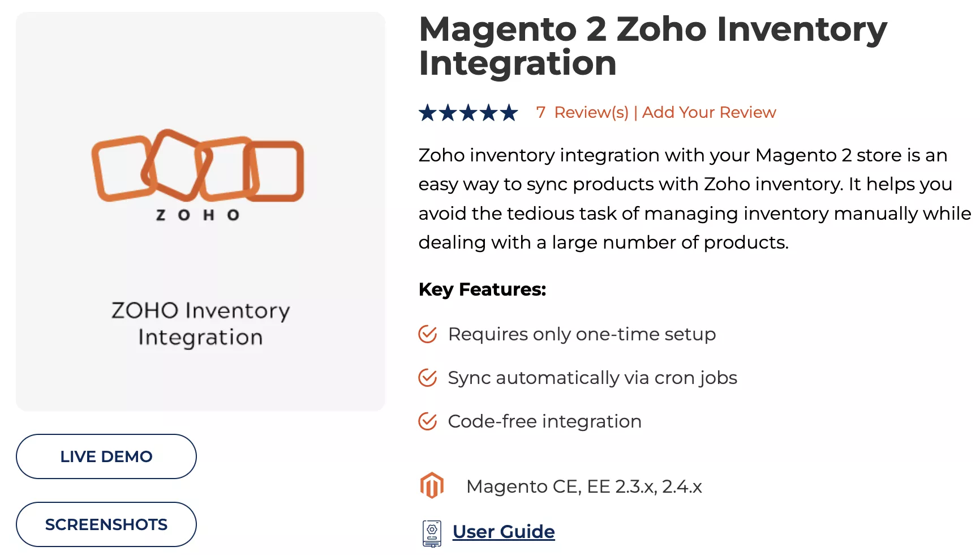This screenshot has width=980, height=555.
Task: Click the Zoho logo image
Action: (x=199, y=170)
